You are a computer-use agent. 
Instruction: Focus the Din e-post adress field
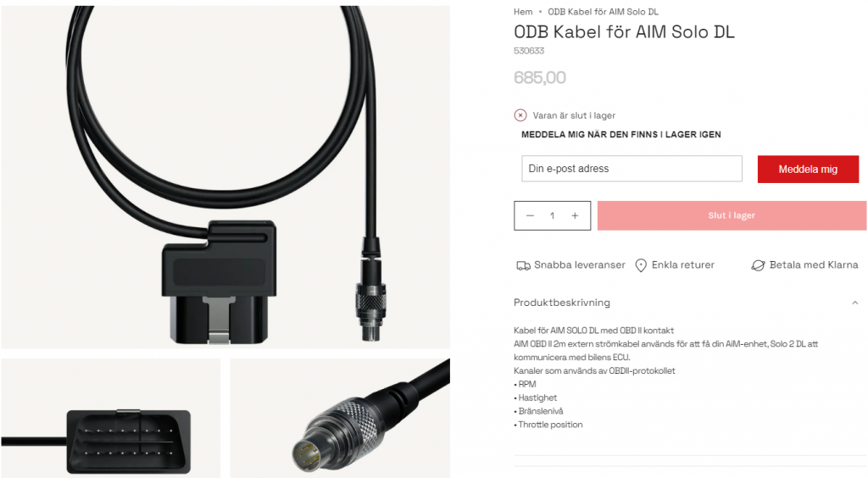tap(632, 169)
